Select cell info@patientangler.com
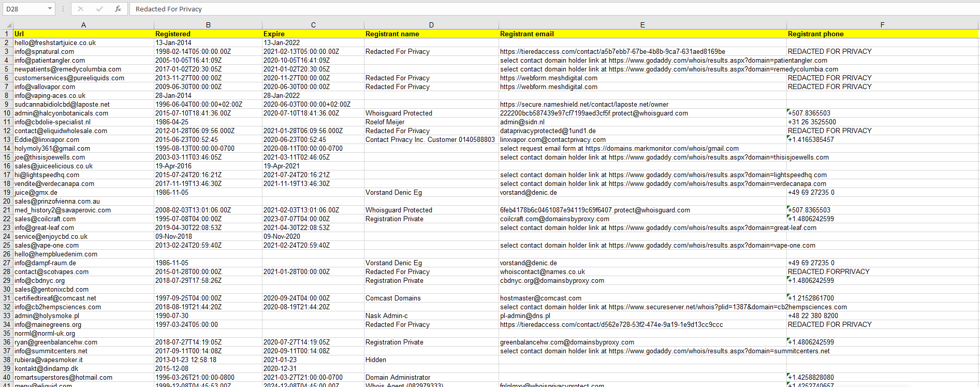 [83, 60]
